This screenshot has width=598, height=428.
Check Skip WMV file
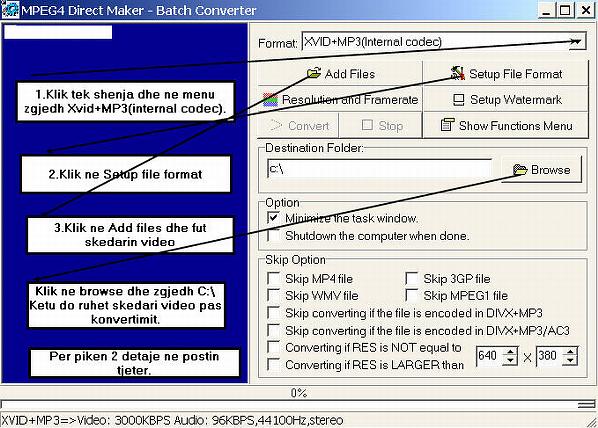273,295
